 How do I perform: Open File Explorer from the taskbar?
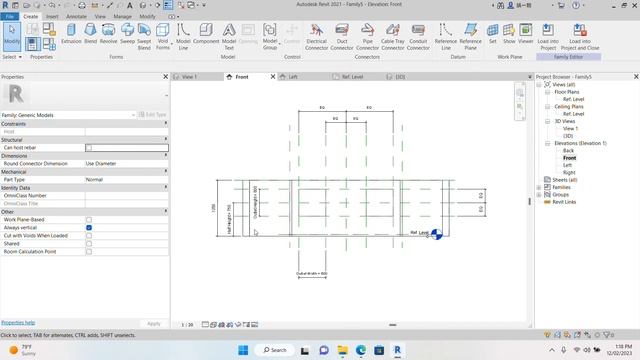point(342,350)
